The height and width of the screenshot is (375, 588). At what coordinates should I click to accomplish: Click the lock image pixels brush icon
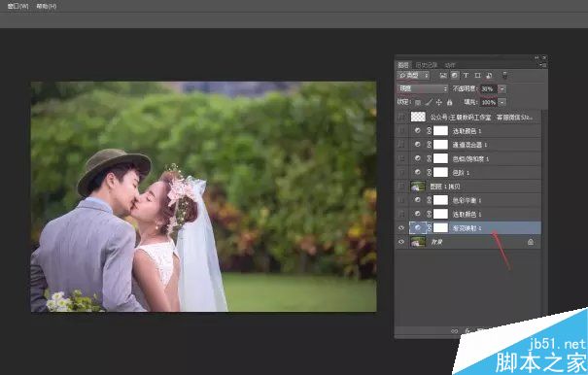(429, 102)
